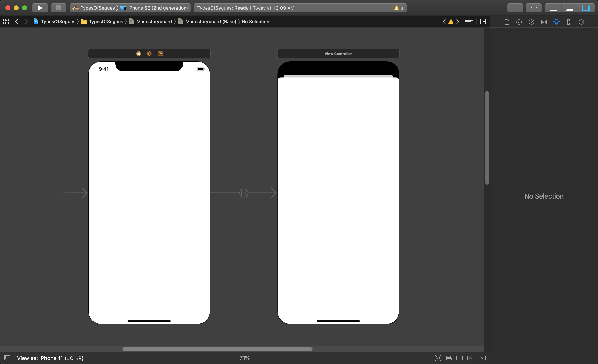This screenshot has width=598, height=364.
Task: Add an editor on the right
Action: tap(483, 22)
